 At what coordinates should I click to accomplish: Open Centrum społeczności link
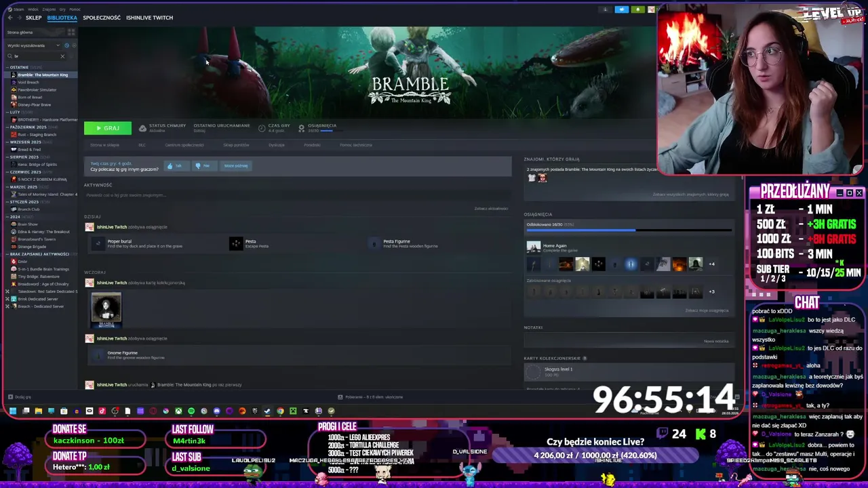[184, 145]
